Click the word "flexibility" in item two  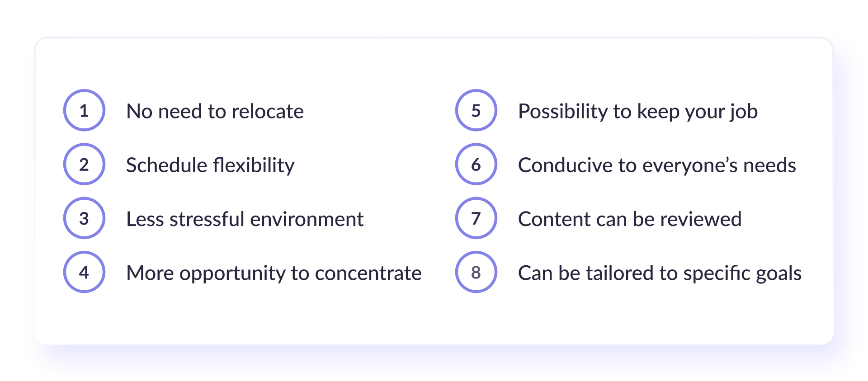coord(254,165)
